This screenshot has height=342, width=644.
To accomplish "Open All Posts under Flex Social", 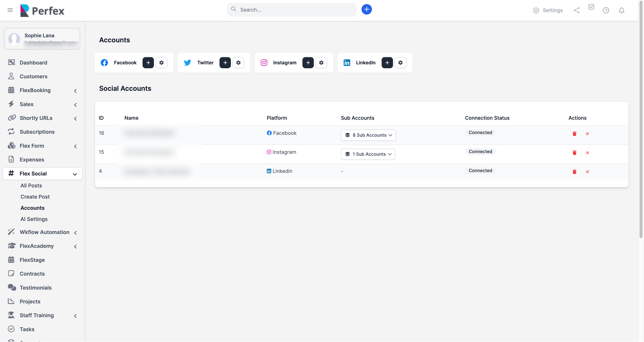I will [x=31, y=186].
